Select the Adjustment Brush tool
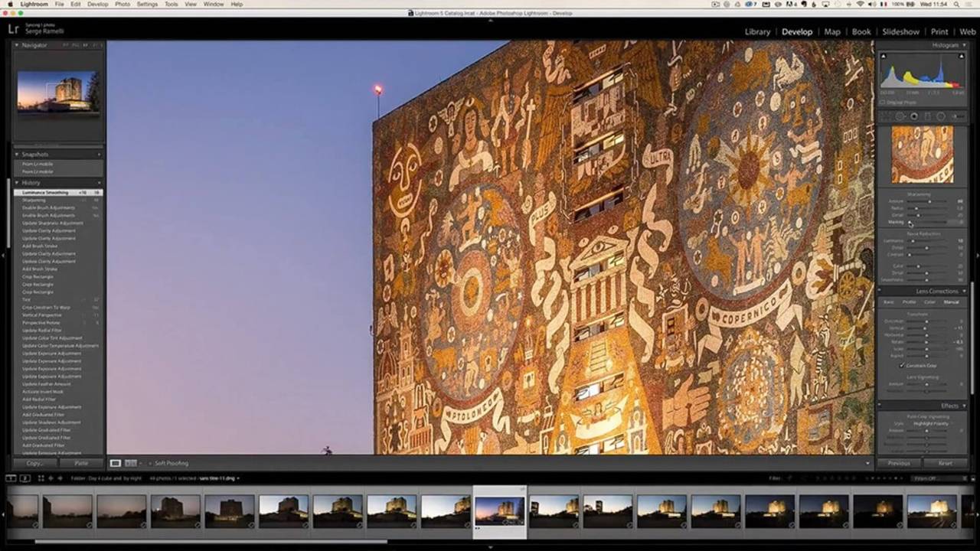The width and height of the screenshot is (980, 551). [x=955, y=116]
